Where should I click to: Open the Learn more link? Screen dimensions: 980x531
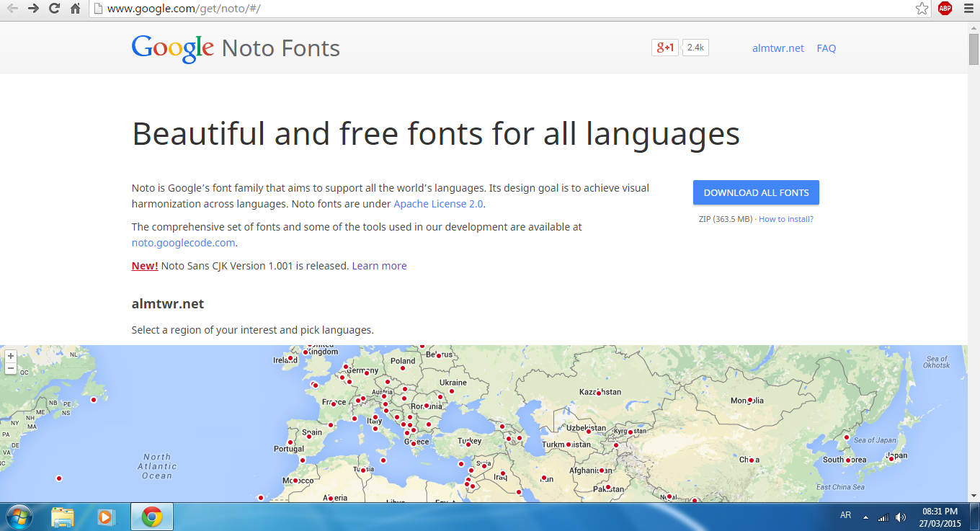point(379,266)
